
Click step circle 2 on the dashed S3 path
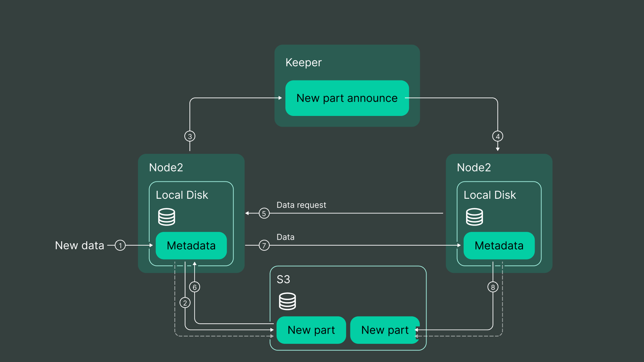185,303
